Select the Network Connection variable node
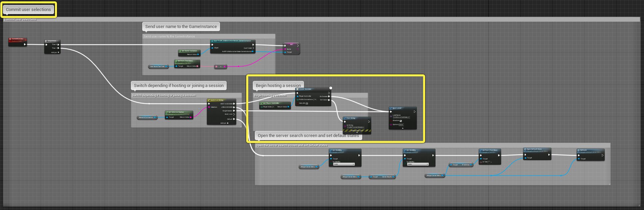 pos(147,117)
